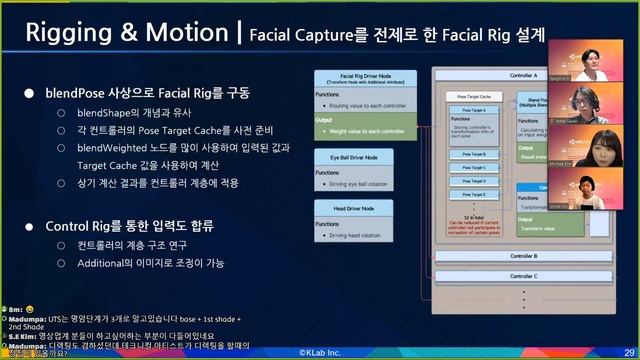Click the line 'Target Cache 값을 사용하여 계산'

[x=148, y=165]
